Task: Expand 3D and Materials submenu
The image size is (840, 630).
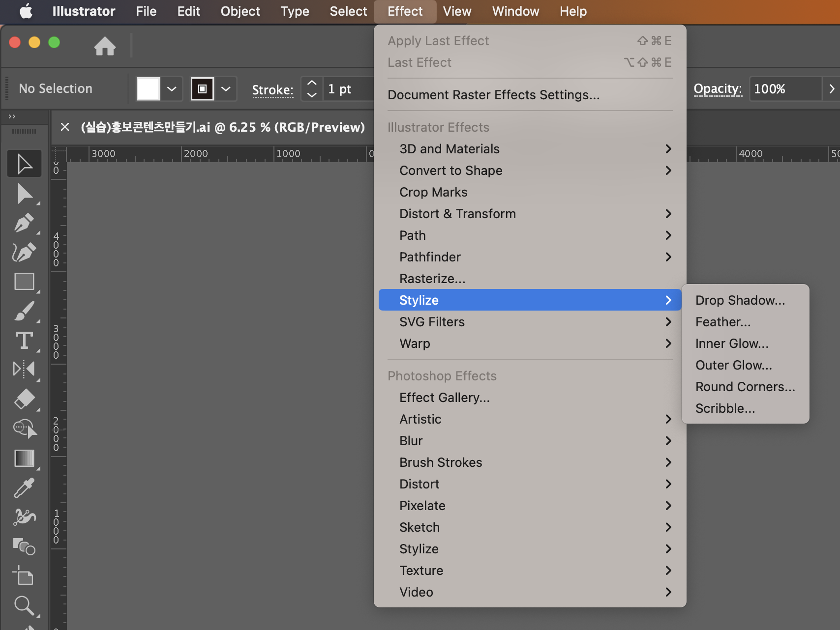Action: click(530, 149)
